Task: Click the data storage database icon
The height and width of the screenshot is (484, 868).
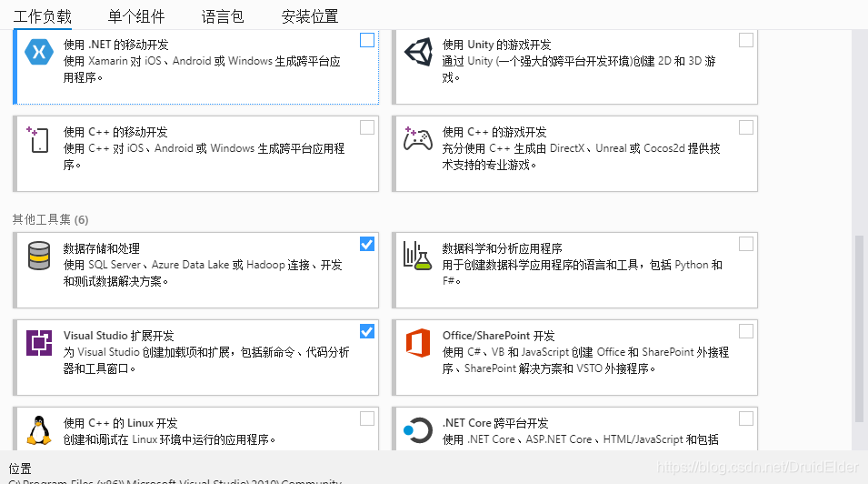Action: [x=39, y=256]
